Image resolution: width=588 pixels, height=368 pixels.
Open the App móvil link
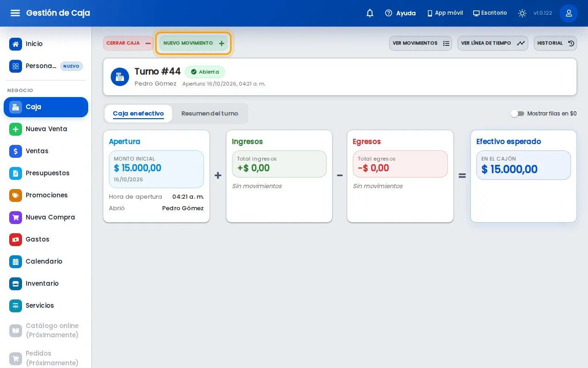(445, 13)
